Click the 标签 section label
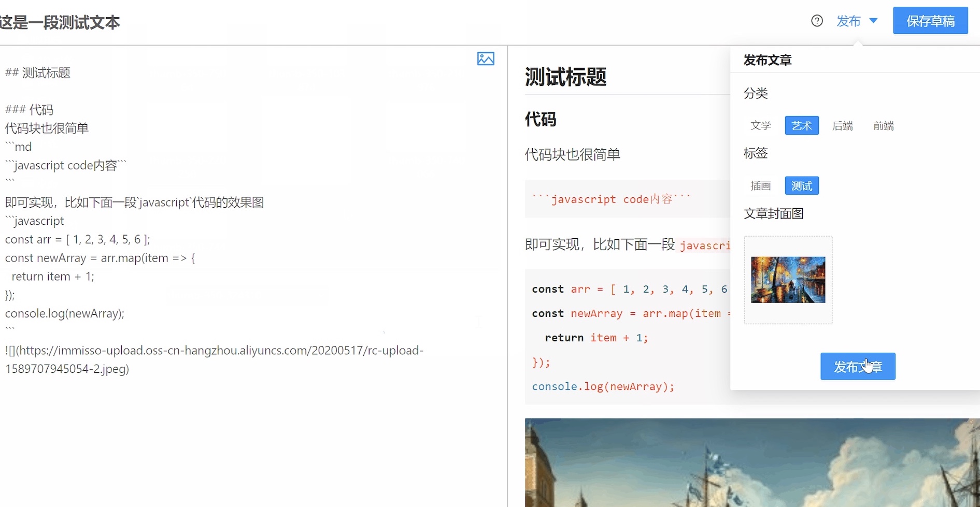Image resolution: width=980 pixels, height=507 pixels. pos(756,153)
